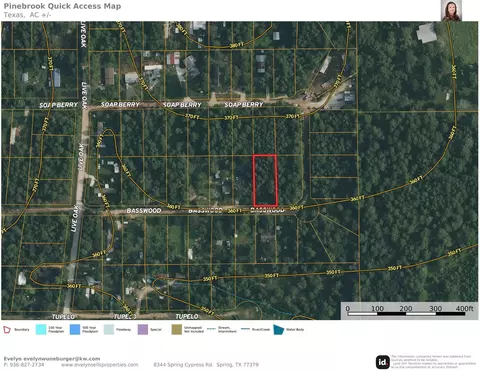480x371 pixels.
Task: Click the phone number 936-827-2734
Action: (27, 365)
